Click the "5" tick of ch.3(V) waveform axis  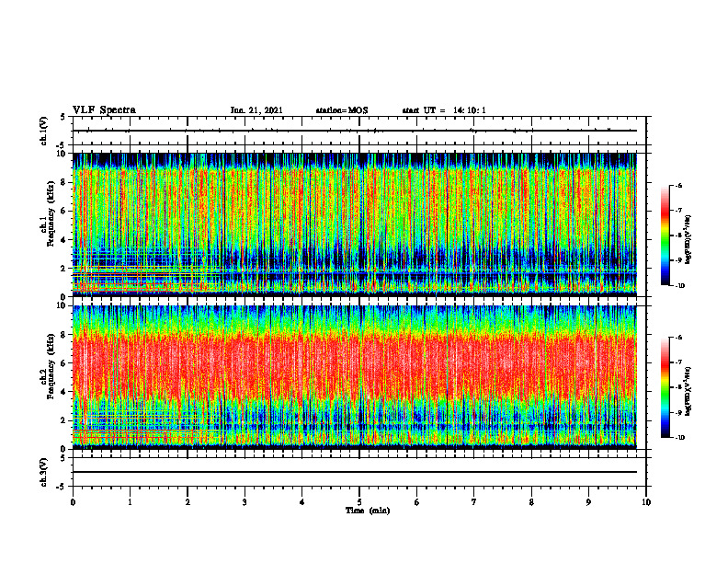click(x=63, y=458)
